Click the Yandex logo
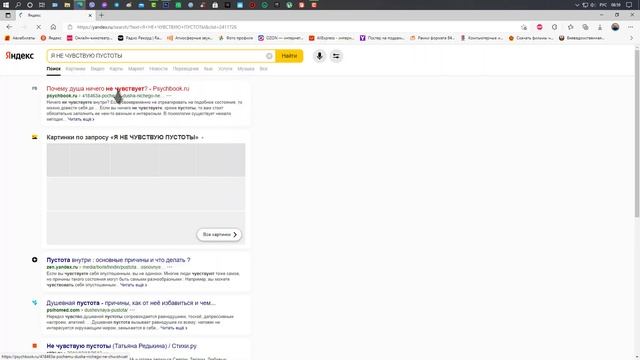The height and width of the screenshot is (360, 640). point(20,56)
